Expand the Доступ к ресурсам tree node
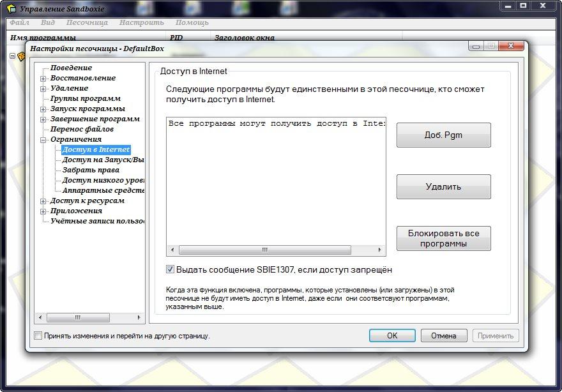The height and width of the screenshot is (392, 562). click(43, 201)
